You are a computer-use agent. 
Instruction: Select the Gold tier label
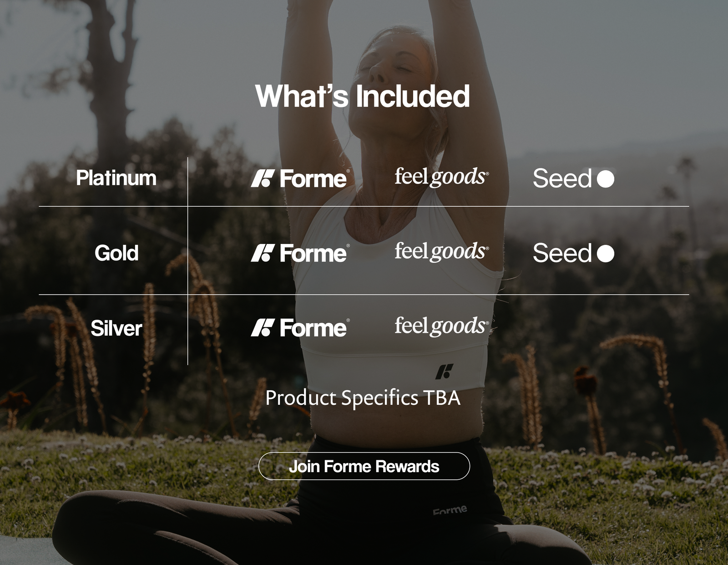(116, 253)
